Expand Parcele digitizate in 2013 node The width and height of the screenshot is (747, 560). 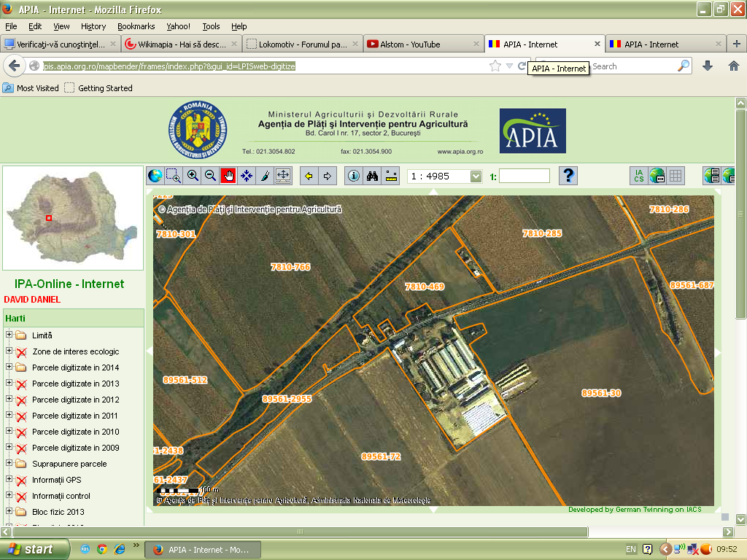pos(9,383)
